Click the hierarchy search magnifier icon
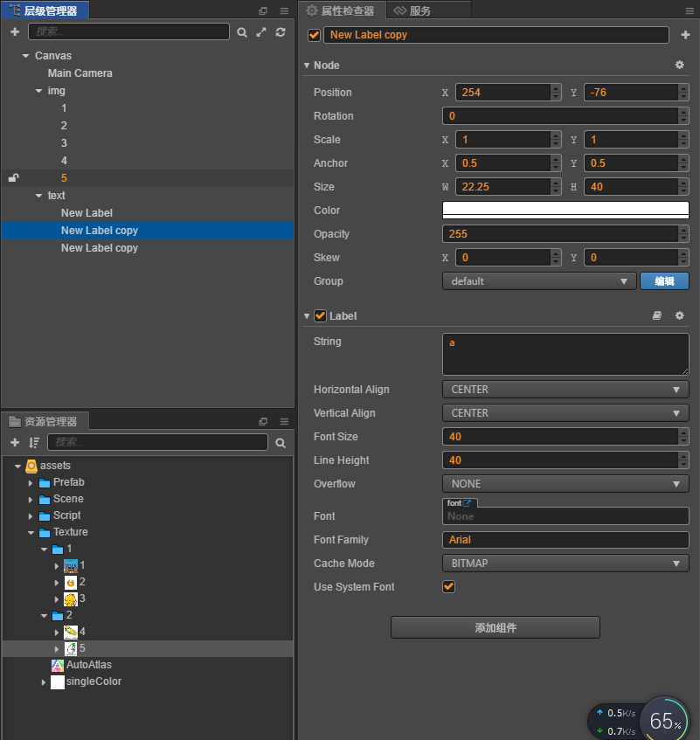Image resolution: width=700 pixels, height=740 pixels. click(242, 32)
